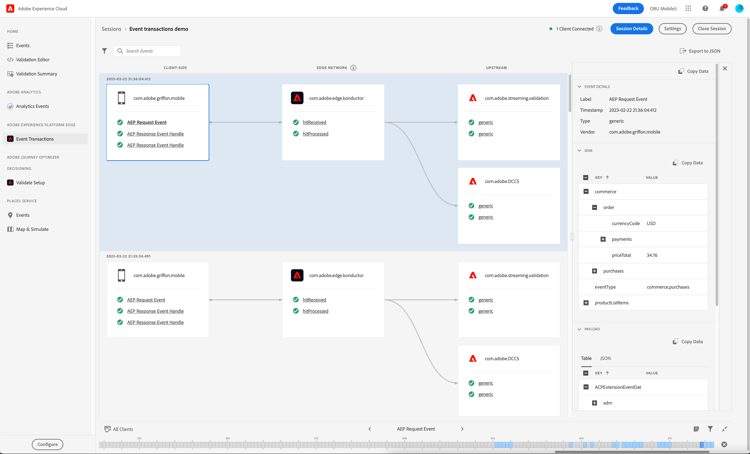Screen dimensions: 750x454
Task: Sort XDM table by Key column
Action: click(x=602, y=177)
